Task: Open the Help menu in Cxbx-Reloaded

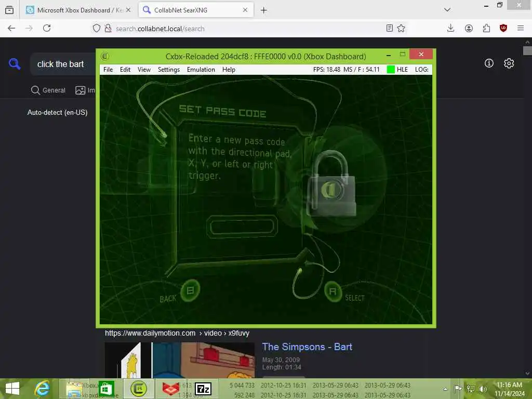Action: 229,70
